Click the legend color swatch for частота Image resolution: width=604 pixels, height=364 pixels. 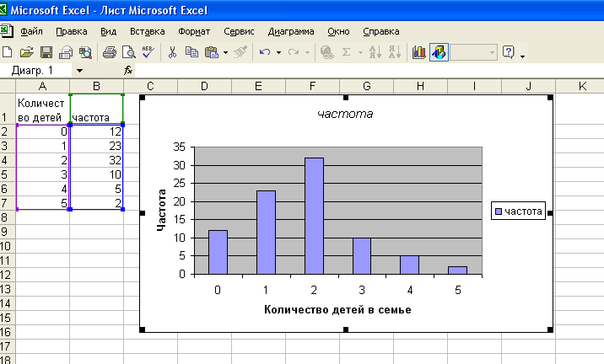(500, 211)
